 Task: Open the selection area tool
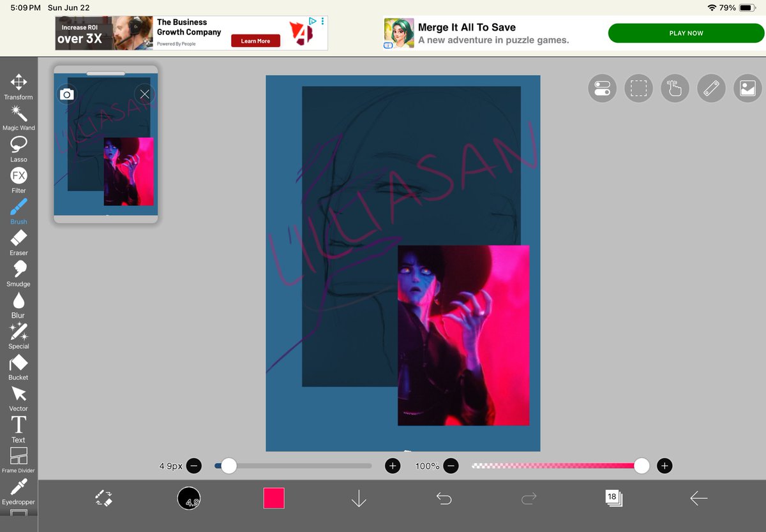coord(638,89)
